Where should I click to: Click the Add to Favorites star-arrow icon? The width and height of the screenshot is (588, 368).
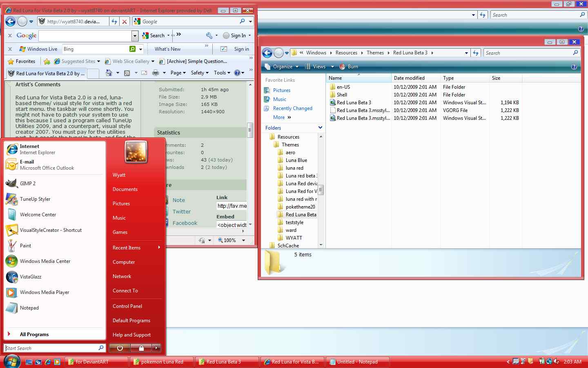[47, 61]
